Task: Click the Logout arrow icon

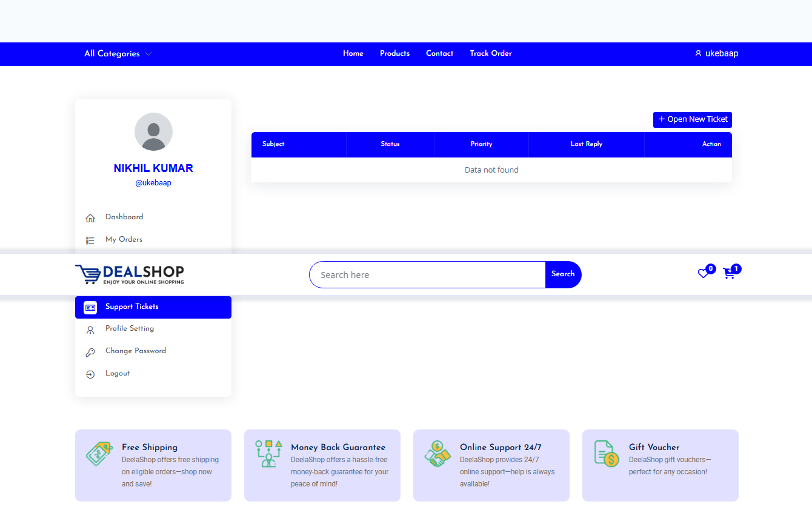Action: pos(90,374)
